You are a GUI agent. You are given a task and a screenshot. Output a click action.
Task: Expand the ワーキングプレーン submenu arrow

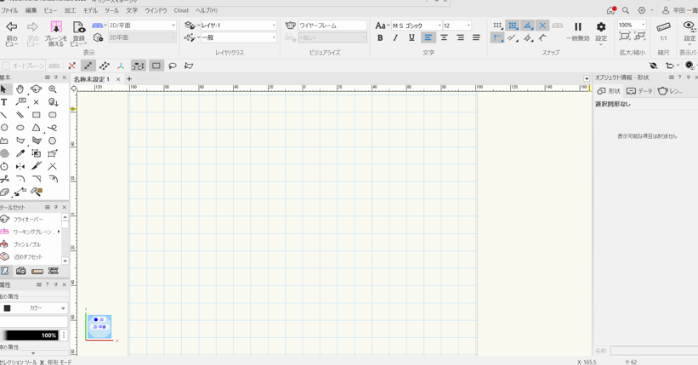(x=58, y=231)
